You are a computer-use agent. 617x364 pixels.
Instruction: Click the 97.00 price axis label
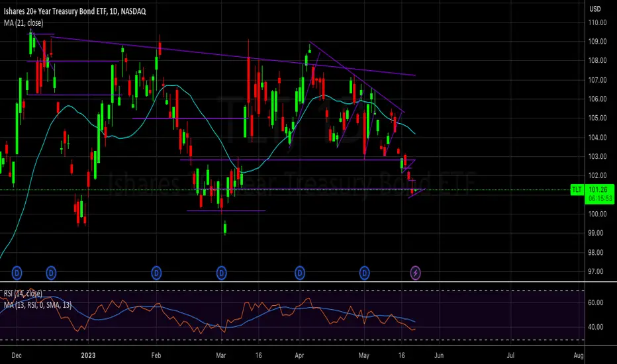pos(596,271)
